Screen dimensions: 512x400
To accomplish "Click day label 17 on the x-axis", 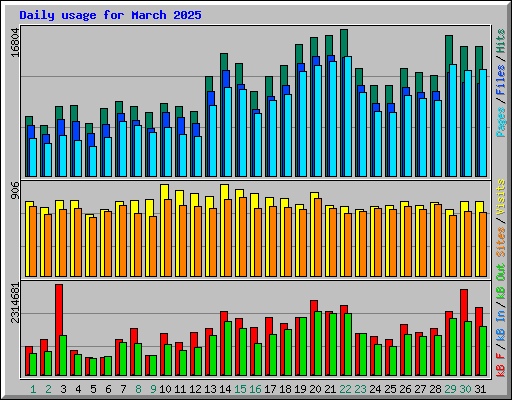I will 270,389.
